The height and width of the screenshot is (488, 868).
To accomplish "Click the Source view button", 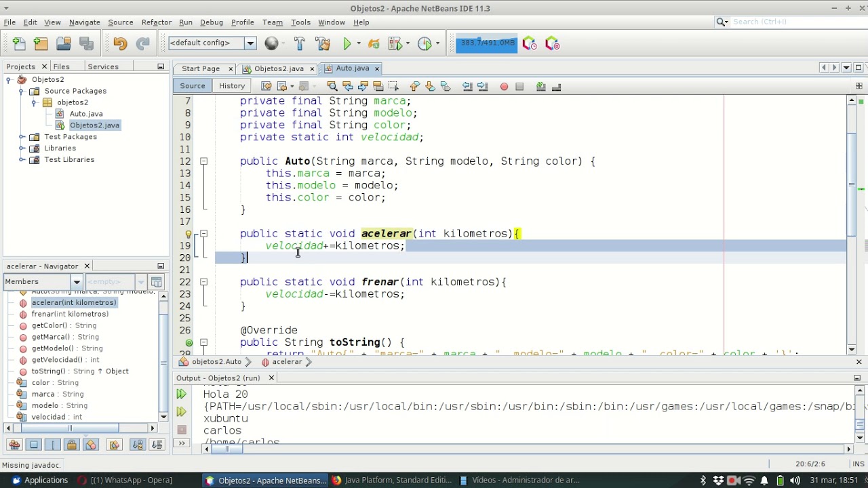I will pos(193,86).
